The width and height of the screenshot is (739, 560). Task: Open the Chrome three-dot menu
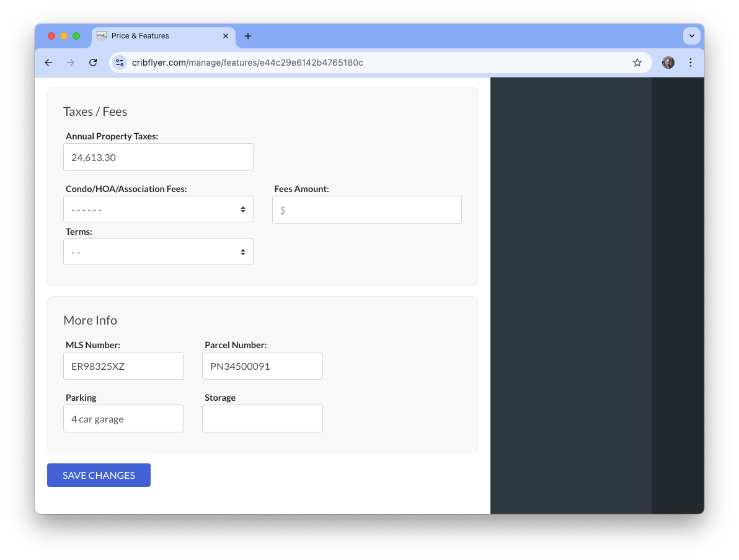pos(691,63)
